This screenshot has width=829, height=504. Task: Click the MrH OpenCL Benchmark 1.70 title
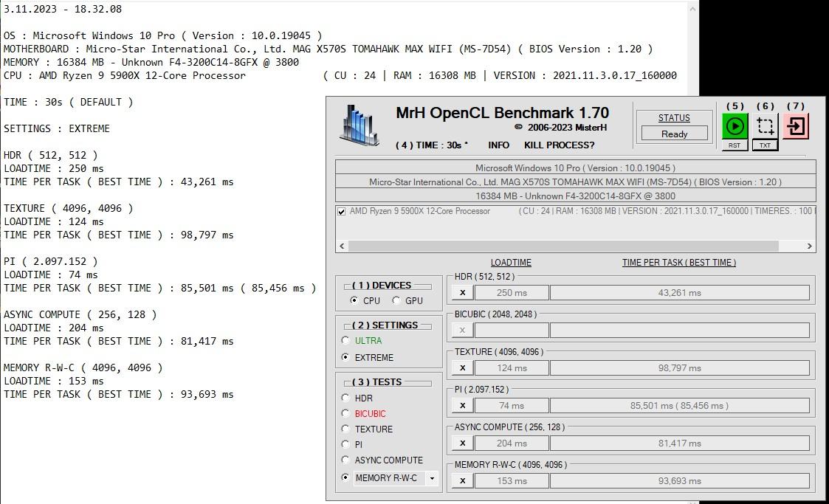click(x=502, y=112)
